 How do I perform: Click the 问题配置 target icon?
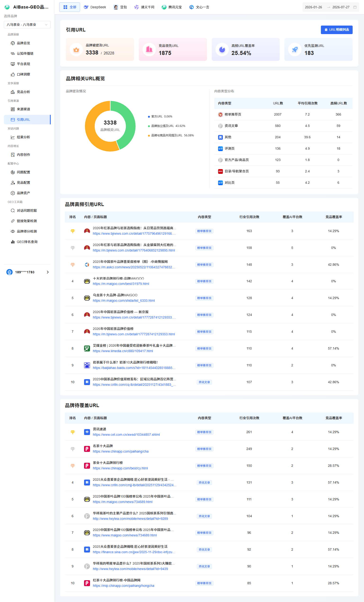click(13, 172)
